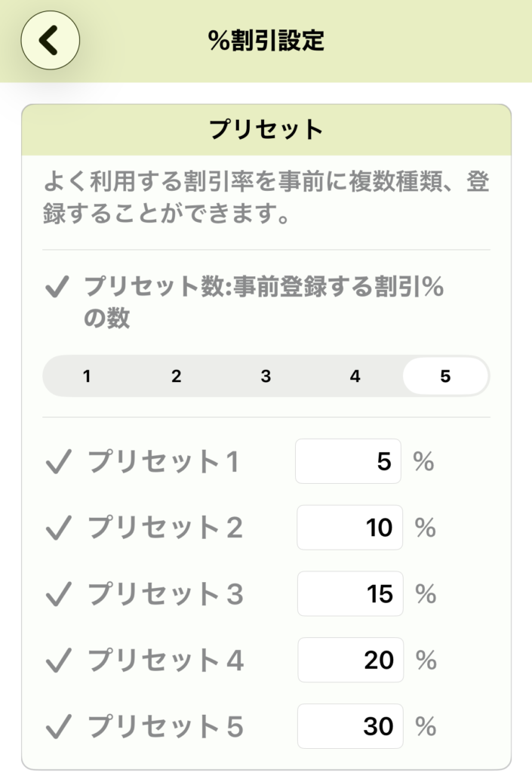Image resolution: width=532 pixels, height=773 pixels.
Task: Tap the 15% value field for プリセット3
Action: [x=349, y=593]
